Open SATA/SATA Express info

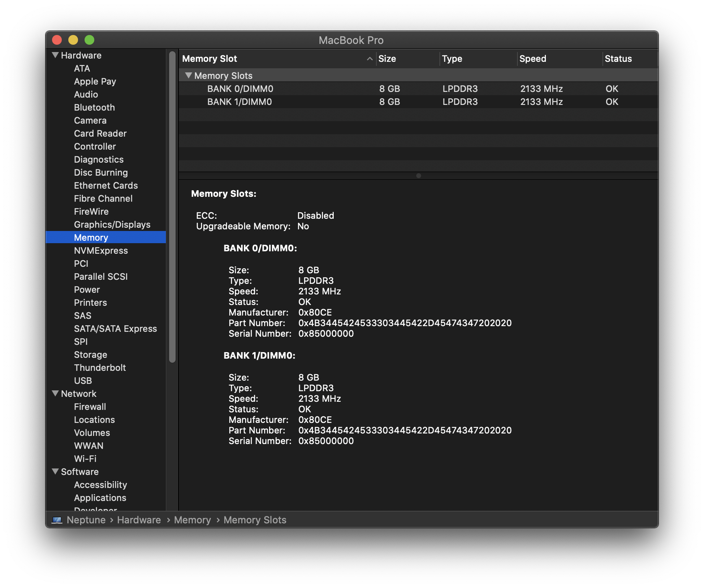pos(115,329)
